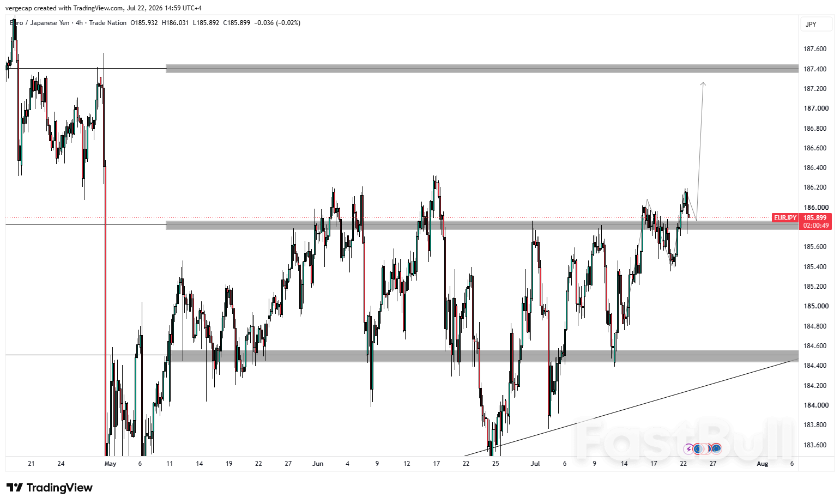
Task: Click the 'Jun' label on time axis
Action: click(318, 464)
